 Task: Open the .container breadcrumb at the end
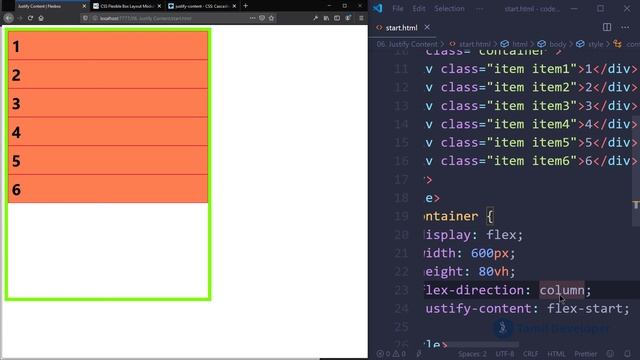coord(627,44)
